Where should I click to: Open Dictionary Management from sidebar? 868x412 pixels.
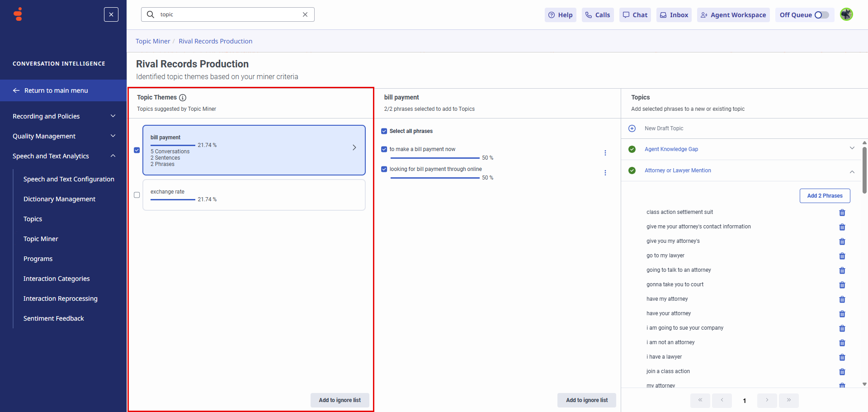[x=59, y=199]
